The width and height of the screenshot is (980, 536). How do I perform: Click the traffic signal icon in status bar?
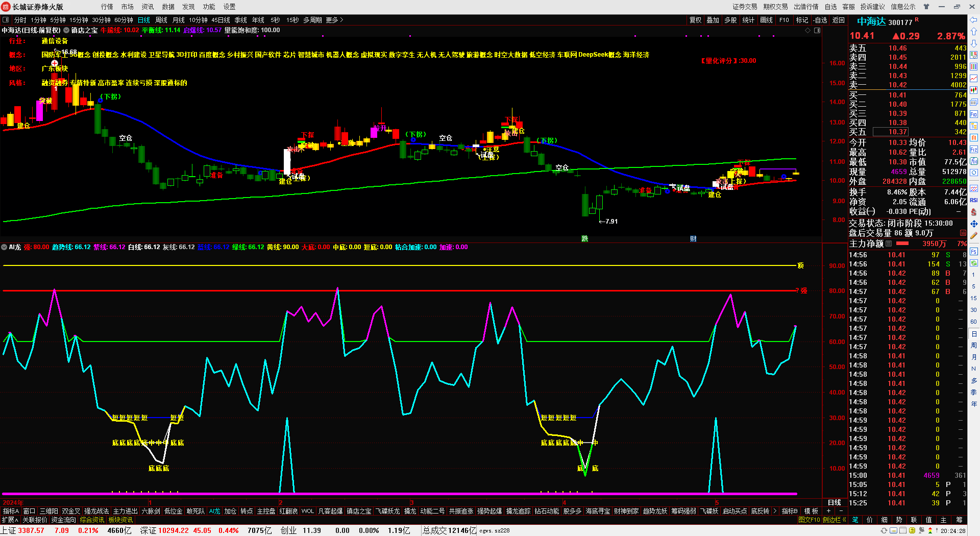(x=930, y=530)
